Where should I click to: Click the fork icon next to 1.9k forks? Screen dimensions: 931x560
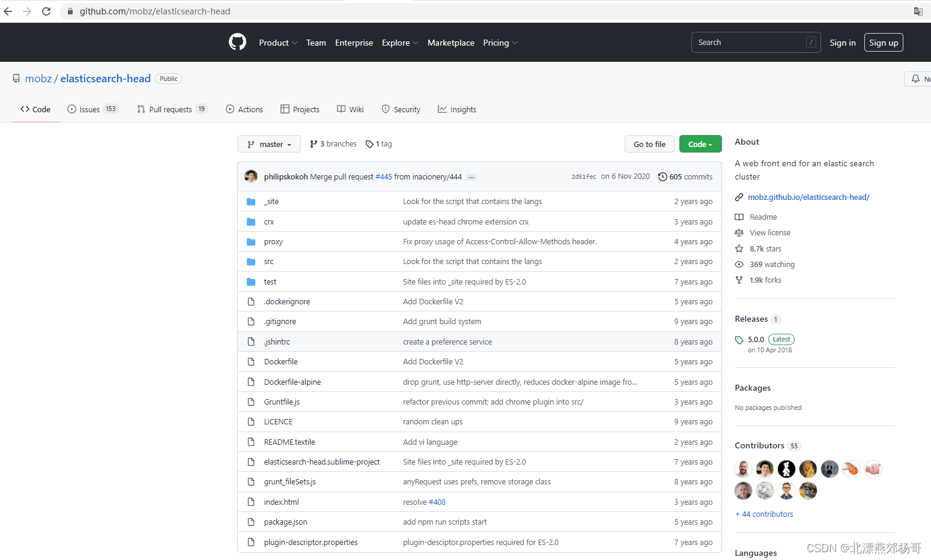click(x=739, y=280)
